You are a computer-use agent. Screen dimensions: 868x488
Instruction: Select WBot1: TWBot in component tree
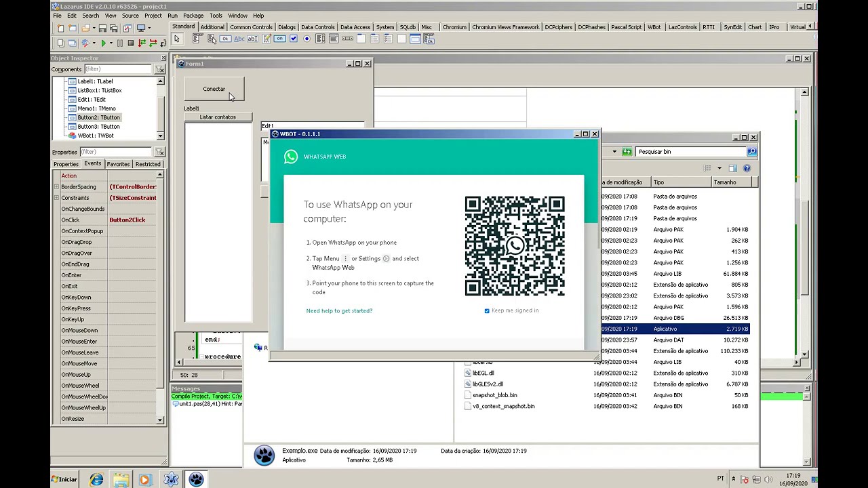pyautogui.click(x=95, y=136)
